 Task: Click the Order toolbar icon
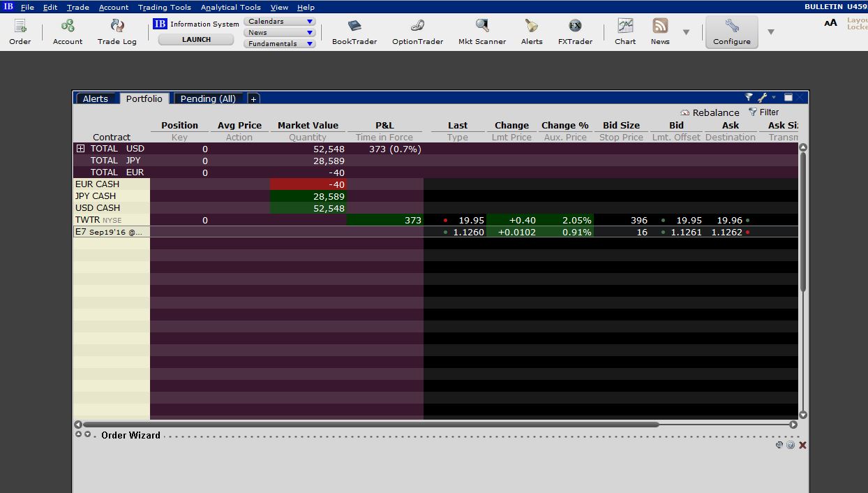click(20, 27)
